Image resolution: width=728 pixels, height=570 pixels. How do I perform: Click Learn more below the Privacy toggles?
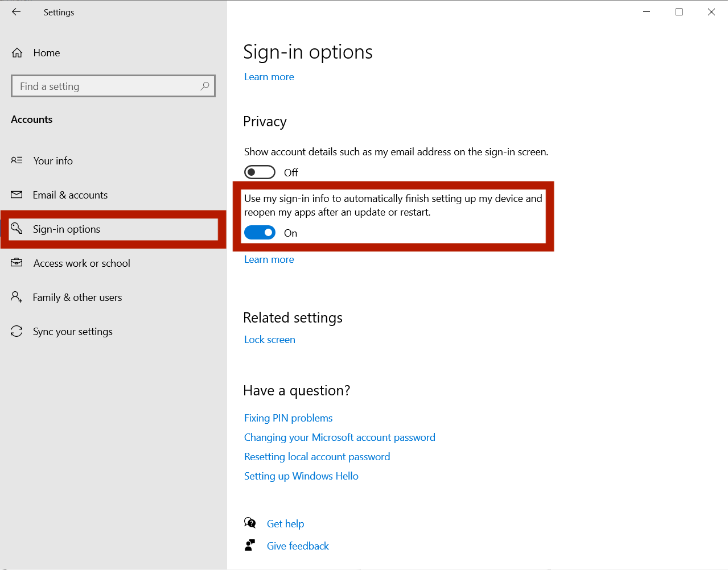point(269,259)
